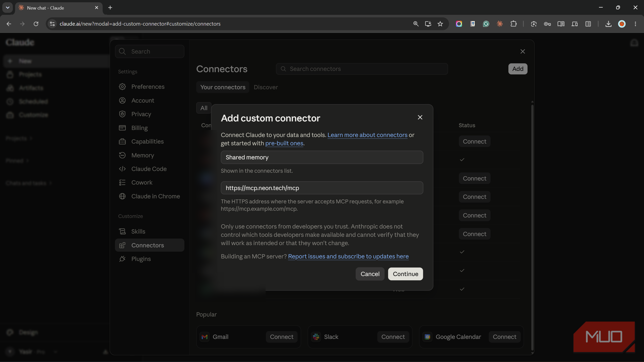Switch to the Discover tab

pos(266,87)
